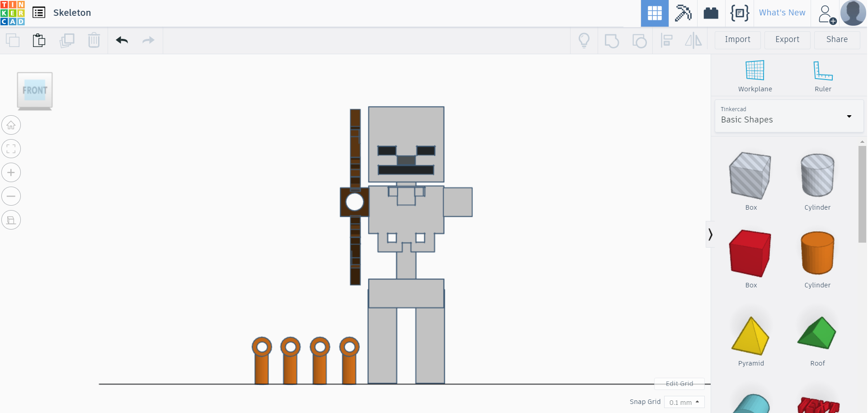Switch between orthographic and perspective view
Viewport: 868px width, 413px height.
pyautogui.click(x=11, y=220)
